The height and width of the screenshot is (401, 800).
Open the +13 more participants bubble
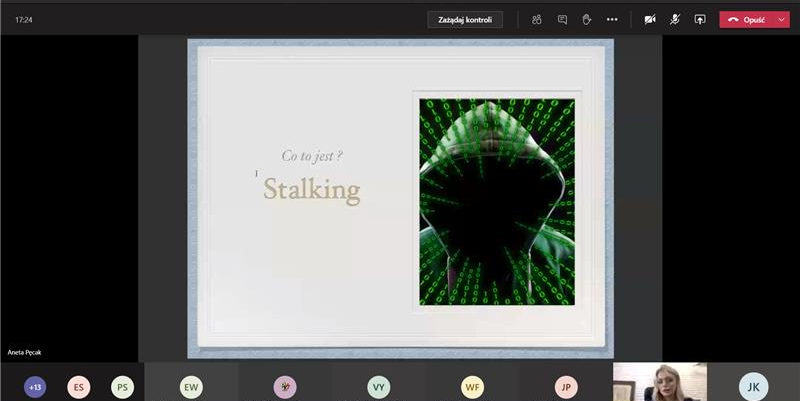(35, 387)
